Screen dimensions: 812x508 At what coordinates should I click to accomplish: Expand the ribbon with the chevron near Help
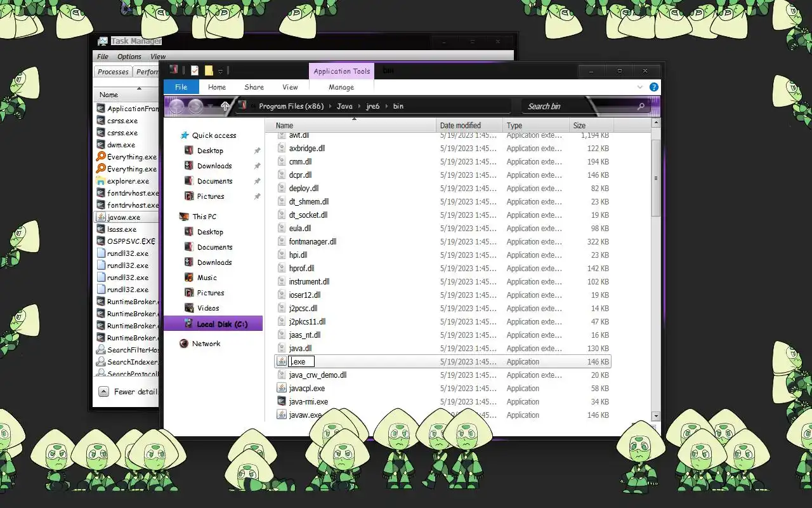640,87
